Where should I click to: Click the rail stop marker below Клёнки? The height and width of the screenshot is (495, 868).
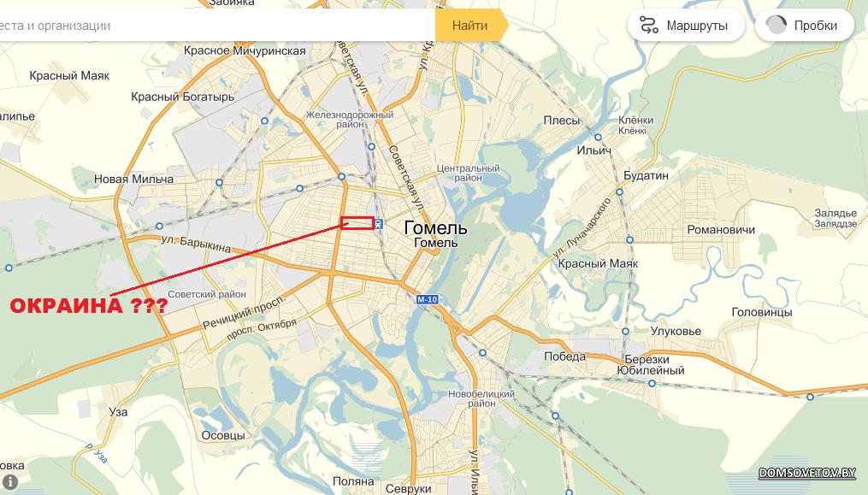click(598, 138)
